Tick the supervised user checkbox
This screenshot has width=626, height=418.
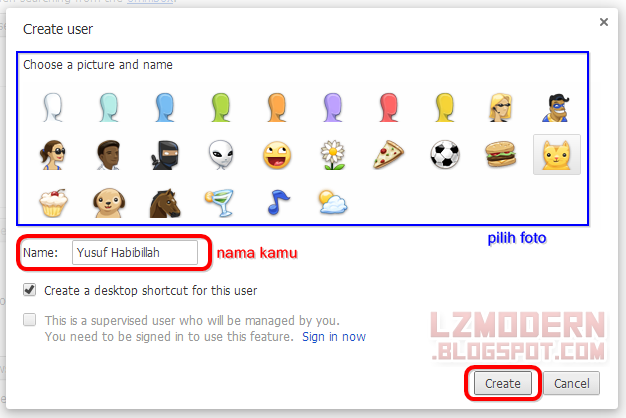coord(30,320)
